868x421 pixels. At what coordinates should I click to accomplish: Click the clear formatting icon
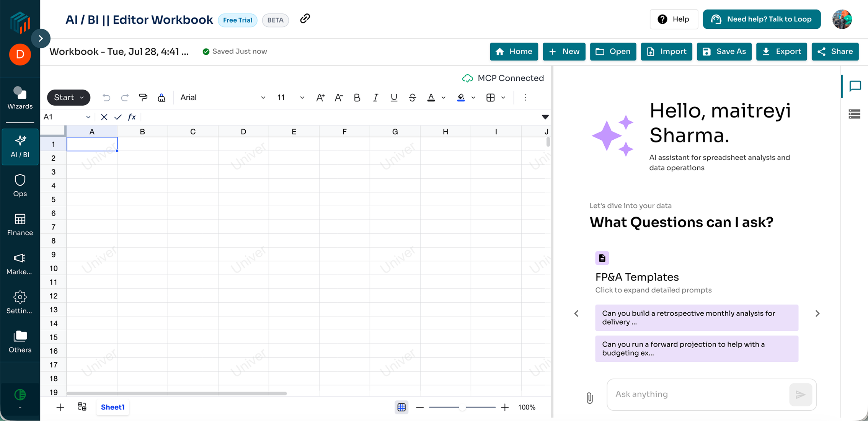tap(162, 98)
